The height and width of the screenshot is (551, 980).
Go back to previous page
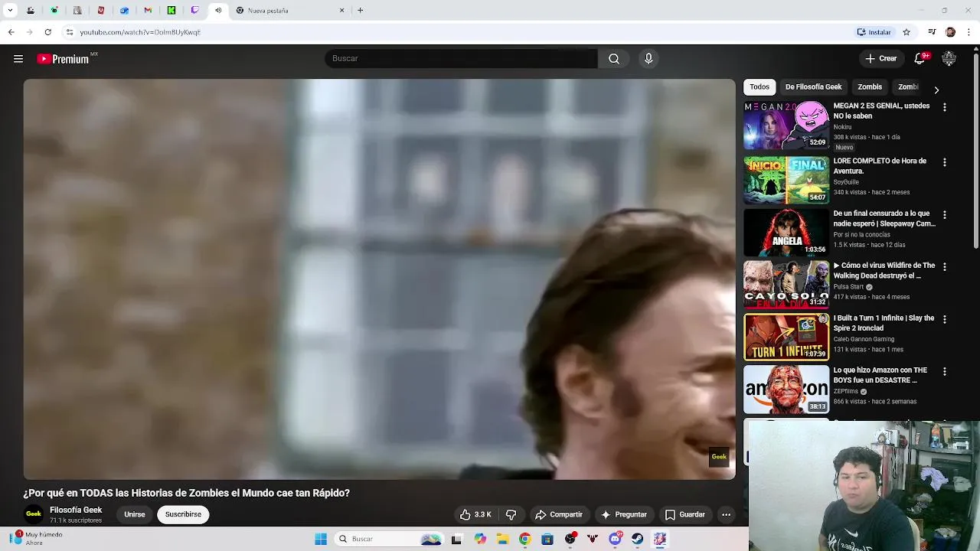[11, 32]
